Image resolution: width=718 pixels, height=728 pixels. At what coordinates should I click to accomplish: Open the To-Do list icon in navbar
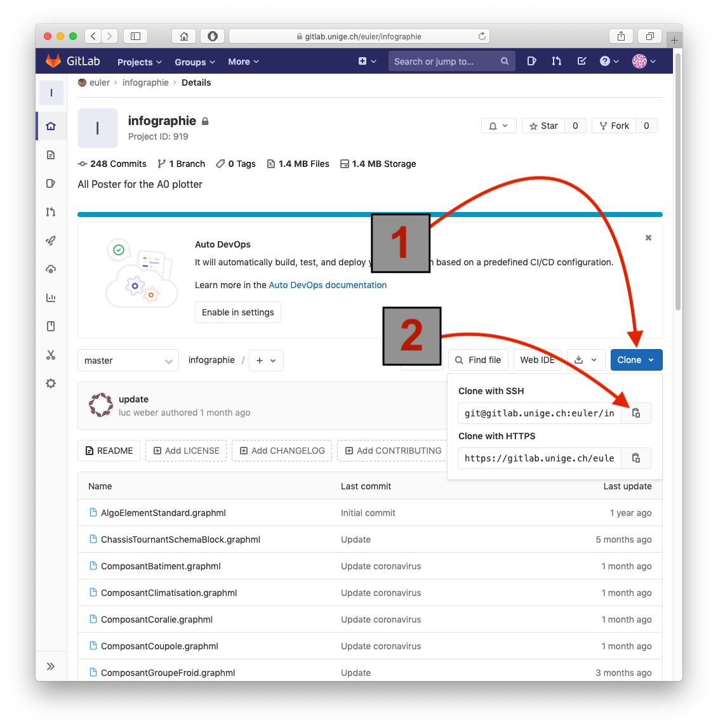tap(582, 62)
